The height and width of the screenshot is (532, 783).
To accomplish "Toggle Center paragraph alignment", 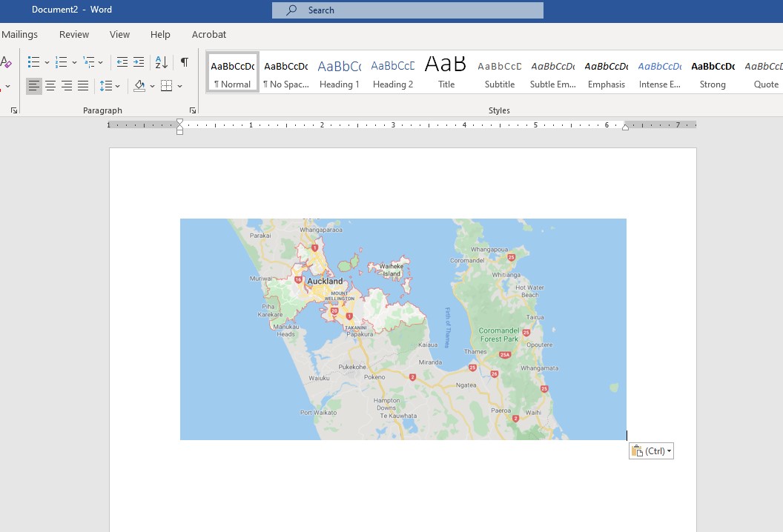I will tap(50, 86).
